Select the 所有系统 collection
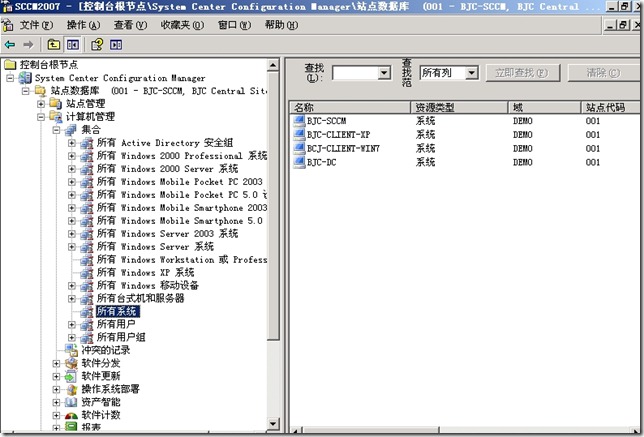Viewport: 644px width, 437px height. click(x=118, y=311)
